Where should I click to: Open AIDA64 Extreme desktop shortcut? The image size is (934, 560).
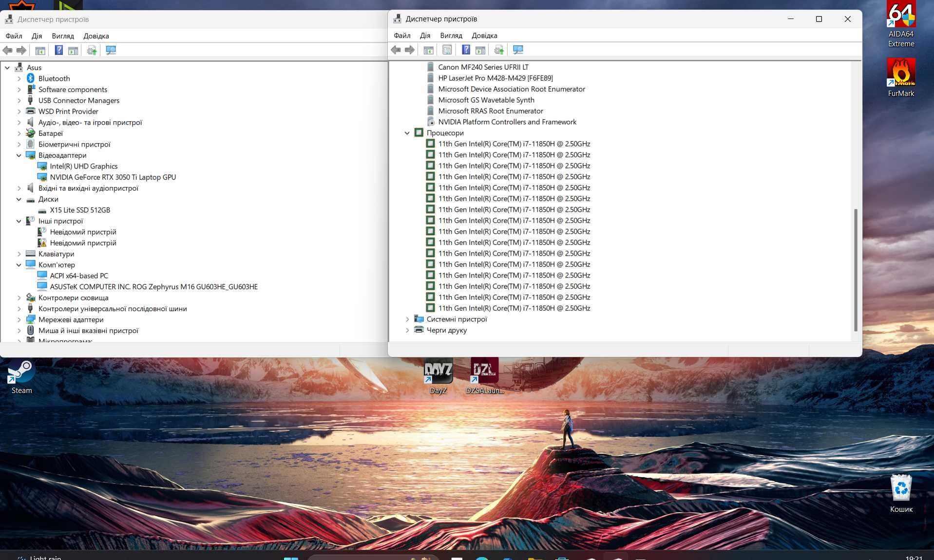click(901, 24)
